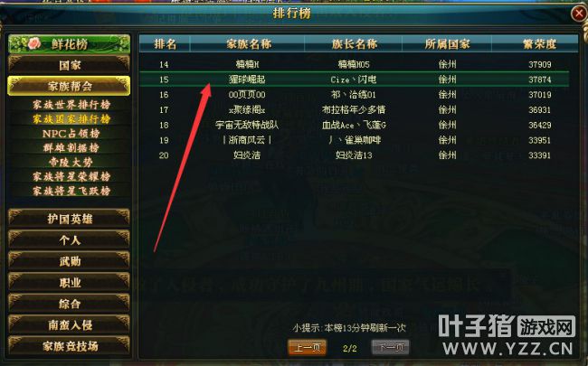Expand the 护国英雄 category

tap(70, 219)
